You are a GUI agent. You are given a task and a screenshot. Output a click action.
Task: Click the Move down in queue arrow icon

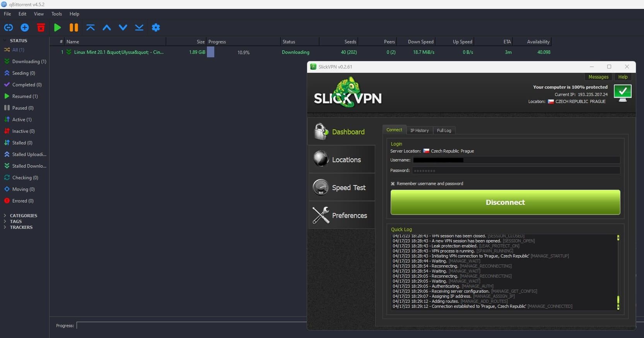pyautogui.click(x=123, y=27)
